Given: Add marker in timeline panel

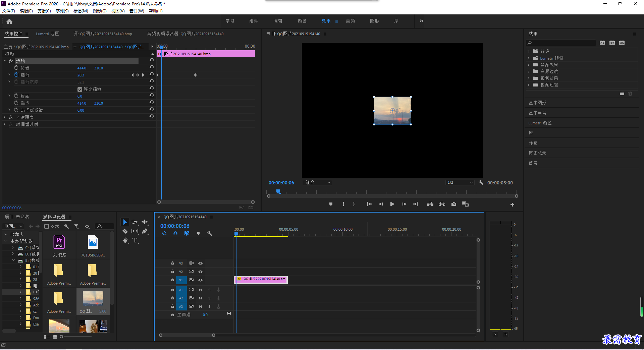Looking at the screenshot, I should point(198,233).
